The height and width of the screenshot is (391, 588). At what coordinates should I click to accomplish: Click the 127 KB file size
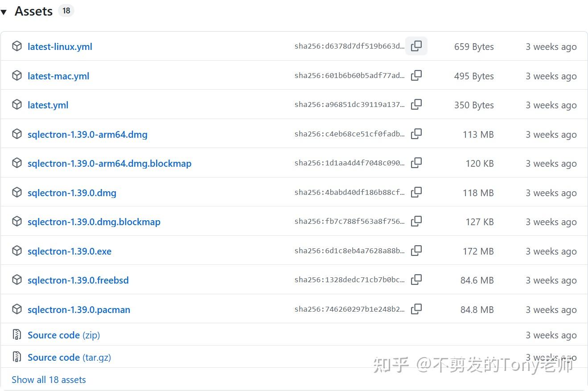[x=480, y=222]
